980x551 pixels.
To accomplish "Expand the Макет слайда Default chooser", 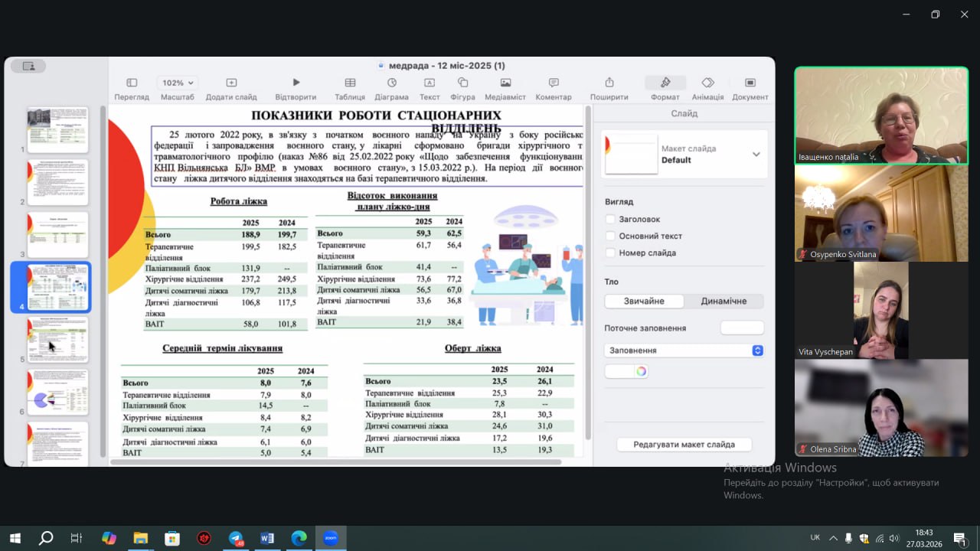I will click(756, 155).
